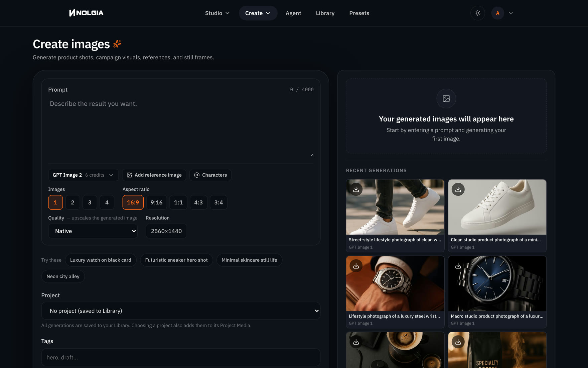Select the 16:9 aspect ratio
This screenshot has height=368, width=588.
133,202
